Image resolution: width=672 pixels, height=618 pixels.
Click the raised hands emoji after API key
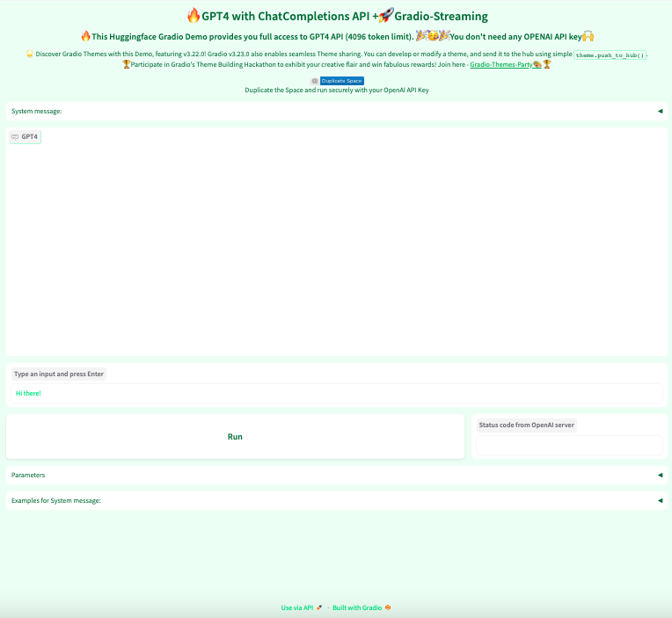[588, 36]
